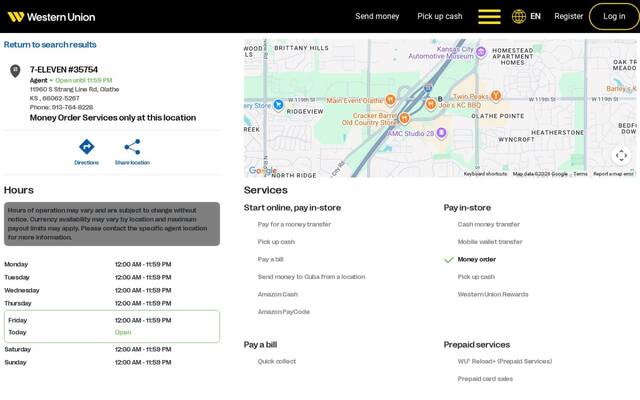This screenshot has height=400, width=640.
Task: Click the Share location icon
Action: pos(132,147)
